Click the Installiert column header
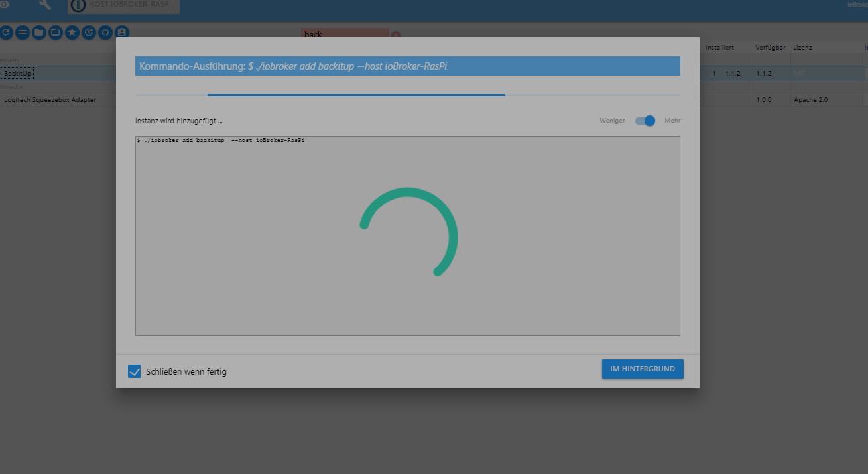 point(720,48)
